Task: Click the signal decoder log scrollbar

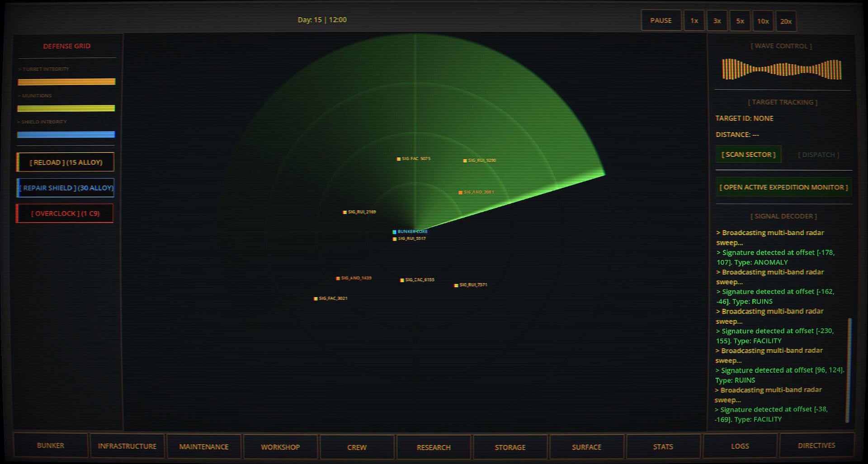Action: (x=849, y=370)
